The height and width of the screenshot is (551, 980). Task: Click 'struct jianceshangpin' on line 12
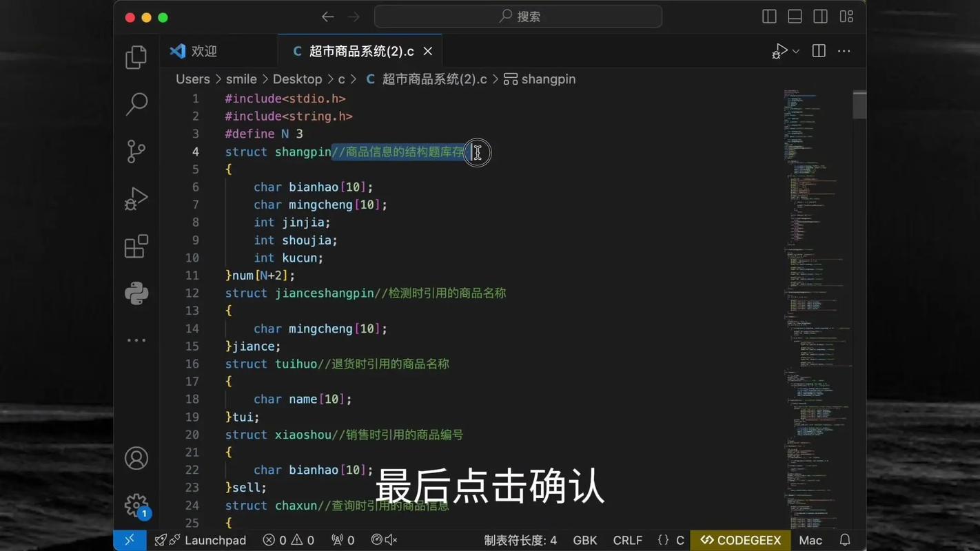[299, 293]
